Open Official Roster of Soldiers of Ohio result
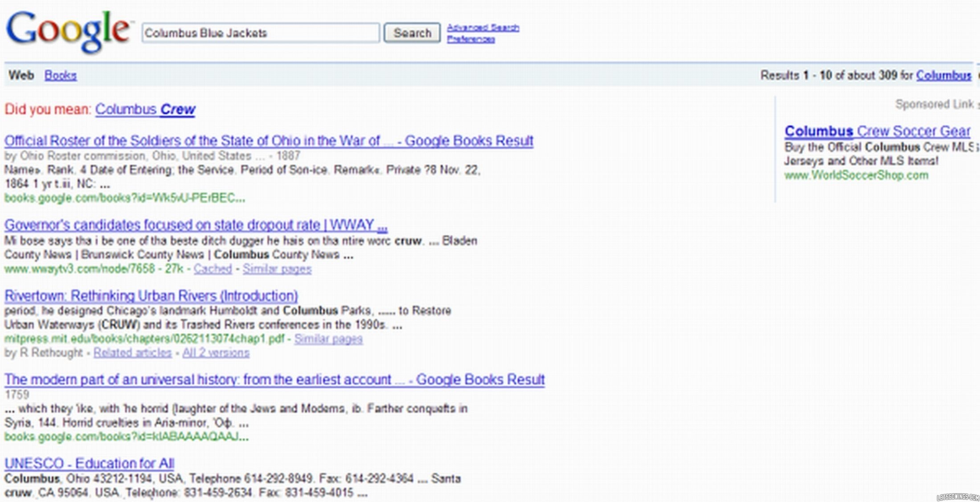 (269, 141)
